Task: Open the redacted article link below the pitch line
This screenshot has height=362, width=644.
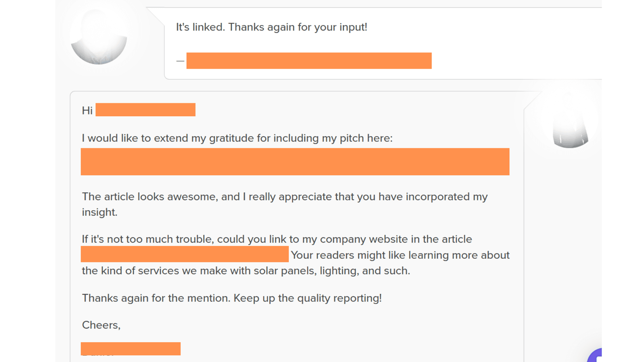Action: [295, 162]
